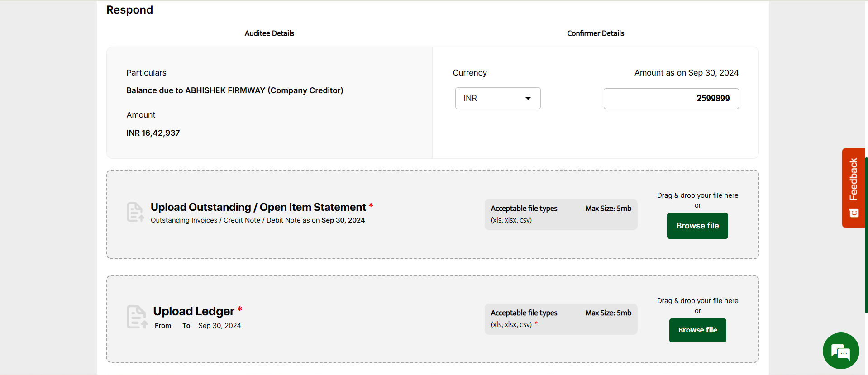
Task: Click the Upload Outstanding / Open Item Statement title
Action: [x=258, y=207]
